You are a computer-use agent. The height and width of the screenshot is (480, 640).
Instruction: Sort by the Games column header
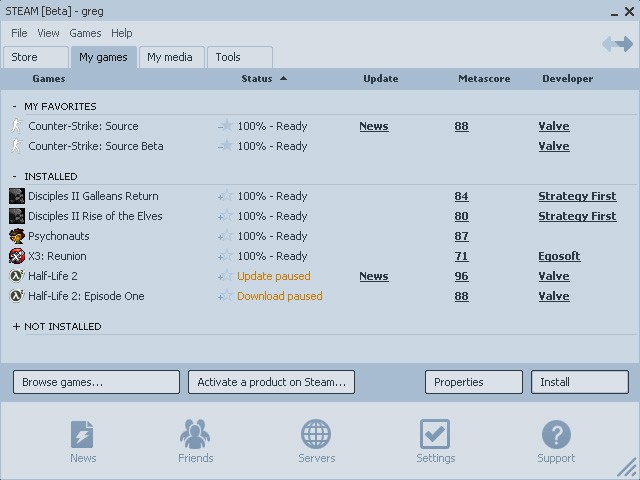pos(49,79)
